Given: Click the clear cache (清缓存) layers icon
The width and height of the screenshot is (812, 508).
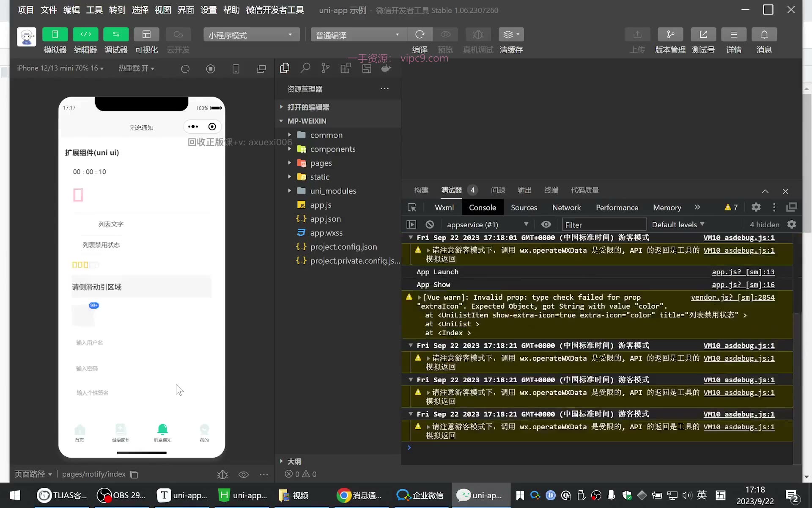Looking at the screenshot, I should pyautogui.click(x=511, y=34).
